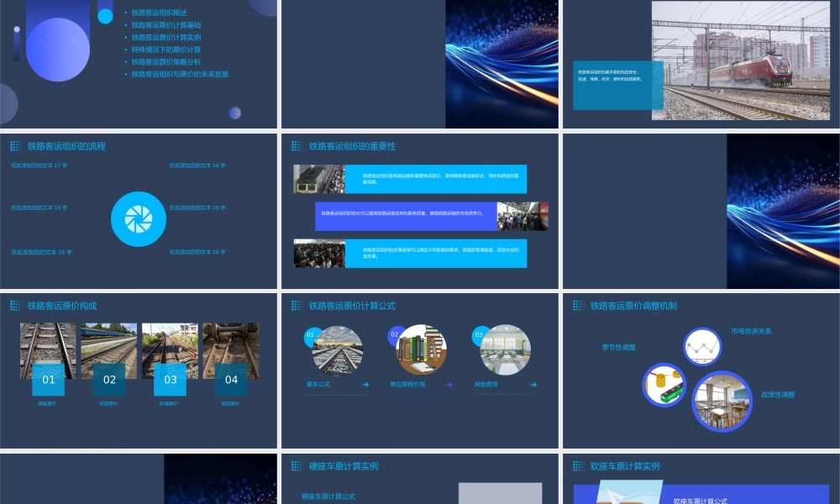Click the camera aperture icon in the circle
Viewport: 840px width, 504px height.
click(139, 218)
